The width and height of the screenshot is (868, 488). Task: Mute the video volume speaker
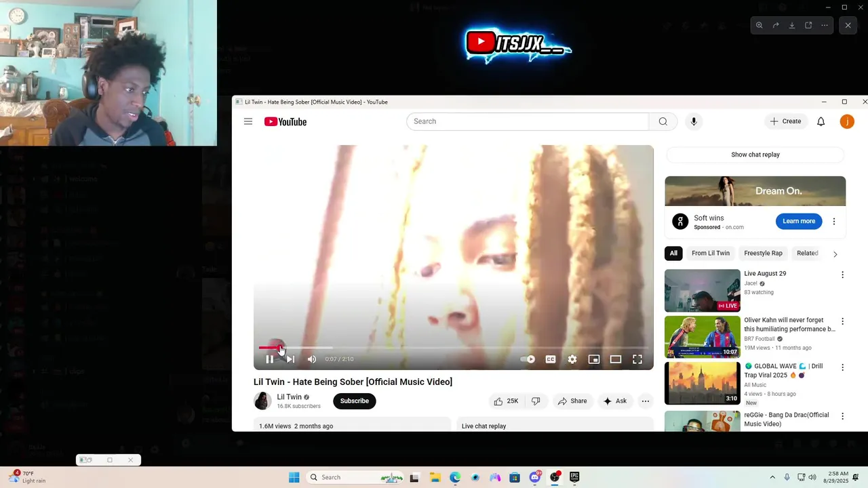(x=312, y=359)
